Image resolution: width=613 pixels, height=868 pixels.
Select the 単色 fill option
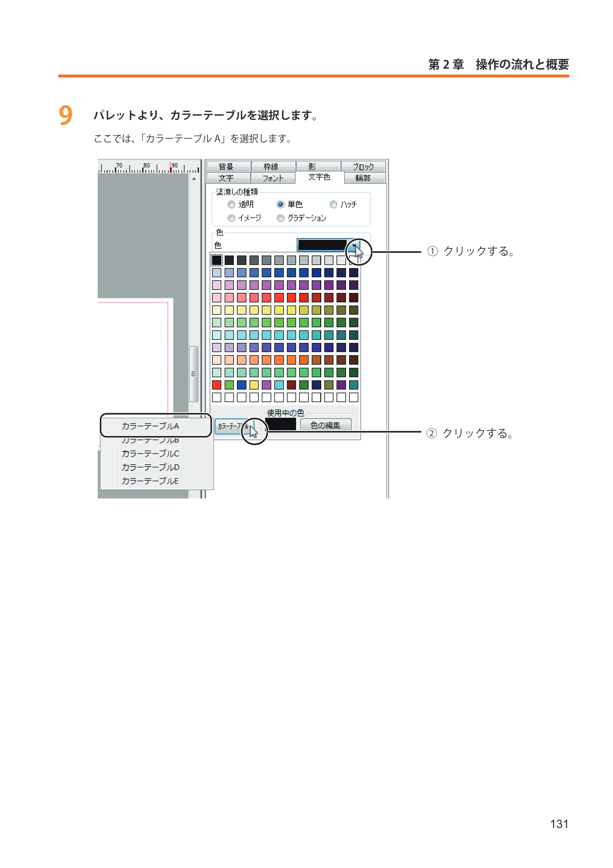(280, 205)
